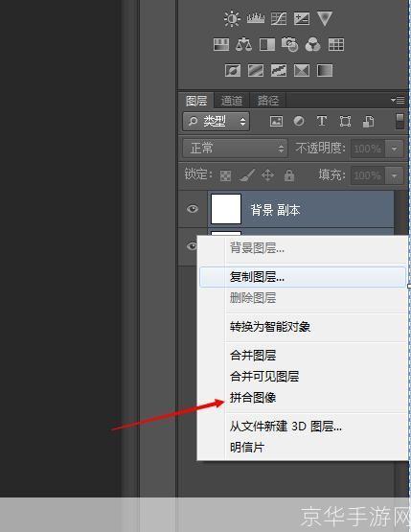Add a Gradient Map adjustment

(325, 71)
